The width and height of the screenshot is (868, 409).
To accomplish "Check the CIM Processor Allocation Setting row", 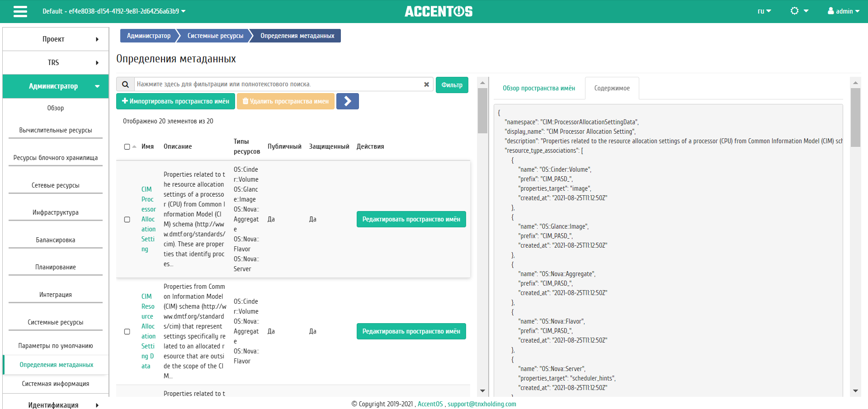I will pyautogui.click(x=127, y=219).
